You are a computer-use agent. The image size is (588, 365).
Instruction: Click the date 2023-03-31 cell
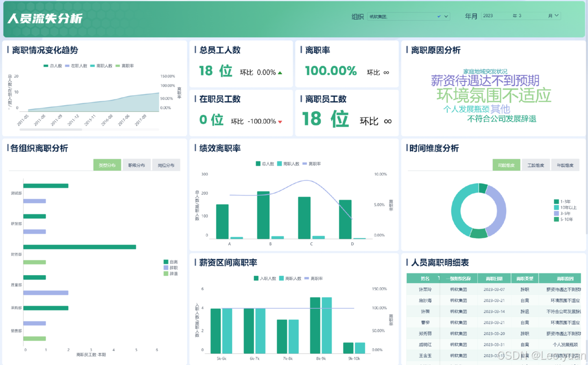click(x=494, y=344)
